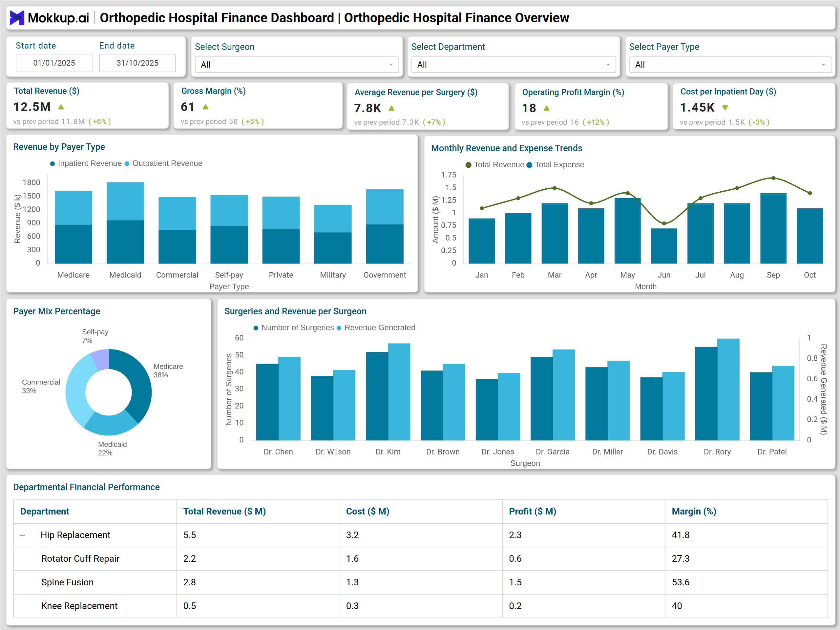Click the 12.5M Total Revenue value
The image size is (840, 630).
(32, 107)
